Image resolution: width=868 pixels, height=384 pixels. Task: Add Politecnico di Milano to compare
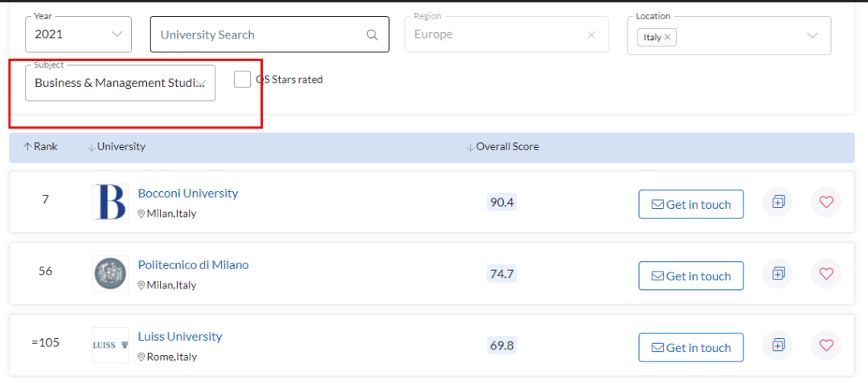[778, 273]
